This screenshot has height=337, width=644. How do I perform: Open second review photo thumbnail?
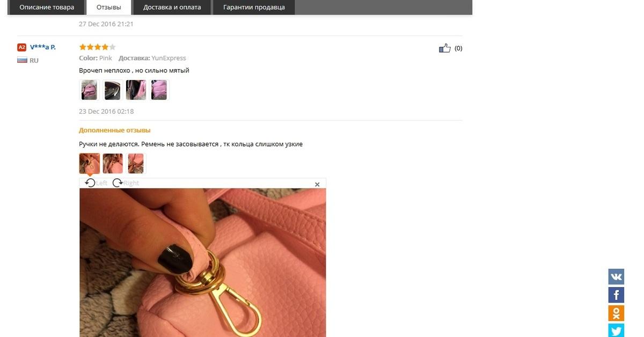pos(113,90)
